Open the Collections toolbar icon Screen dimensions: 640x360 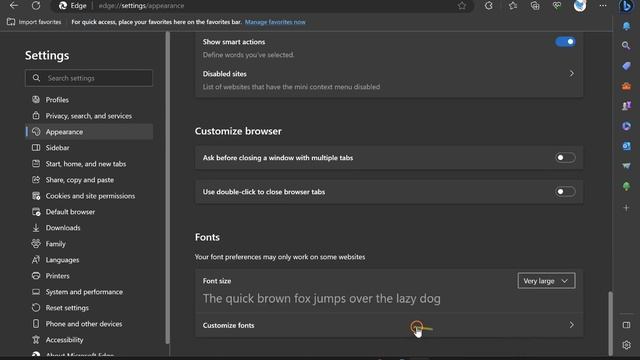(x=535, y=5)
